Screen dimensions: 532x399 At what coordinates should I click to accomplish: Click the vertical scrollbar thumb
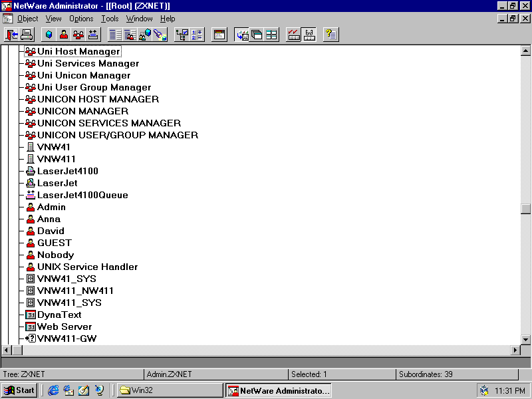525,209
